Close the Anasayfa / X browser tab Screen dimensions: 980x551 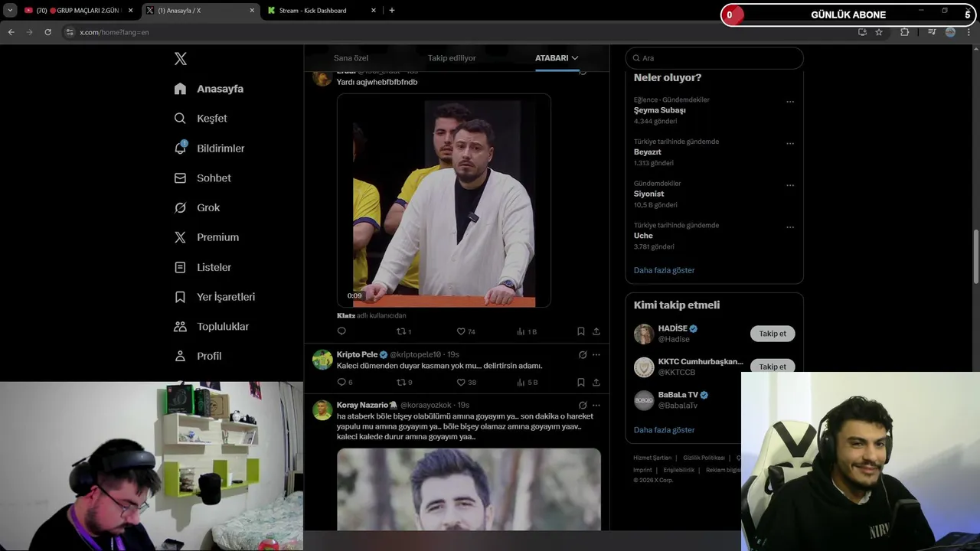pos(252,11)
